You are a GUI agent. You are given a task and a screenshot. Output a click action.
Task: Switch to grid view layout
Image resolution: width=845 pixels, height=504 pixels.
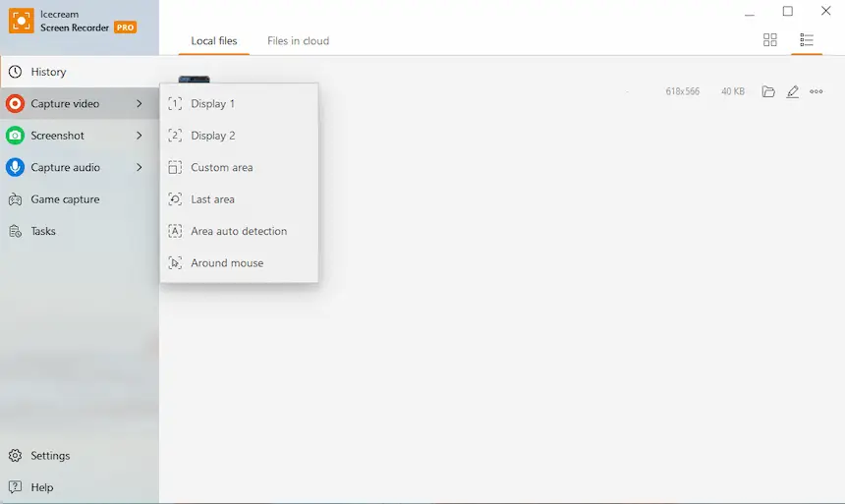pyautogui.click(x=770, y=40)
